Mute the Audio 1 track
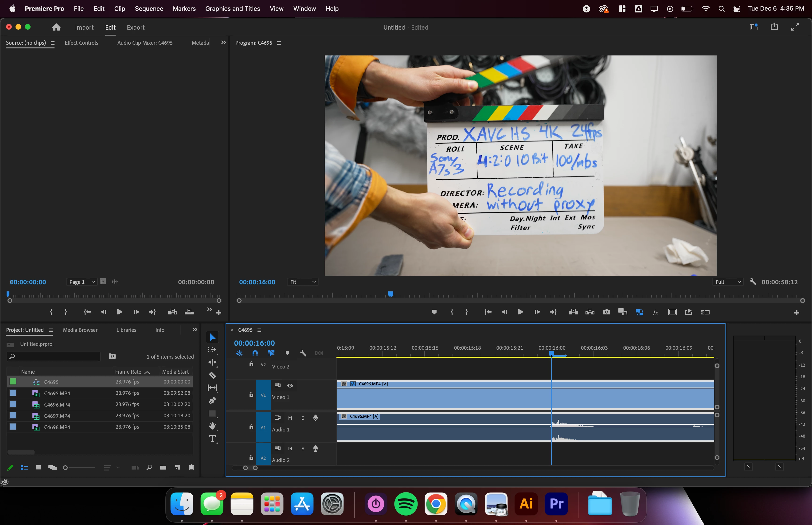Viewport: 812px width, 525px height. 290,418
